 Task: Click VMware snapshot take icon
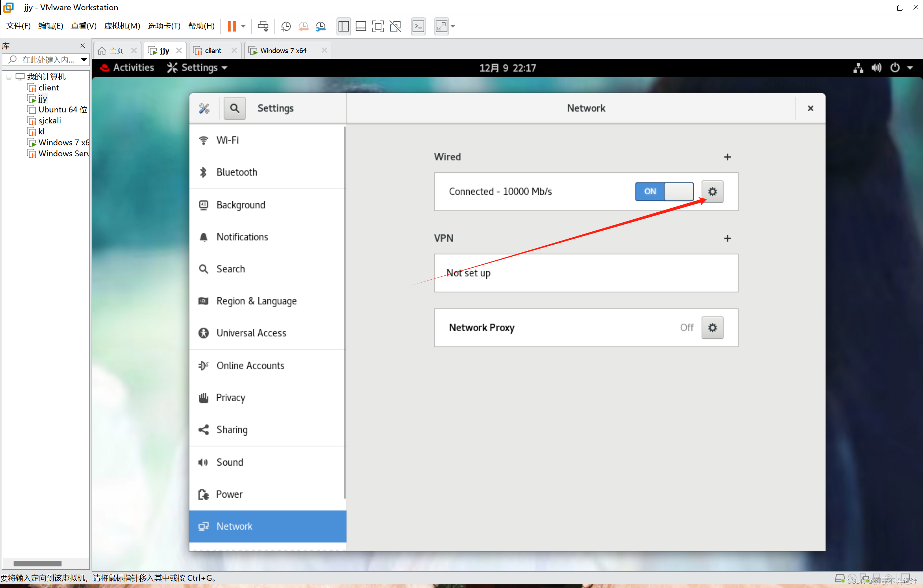(x=285, y=26)
